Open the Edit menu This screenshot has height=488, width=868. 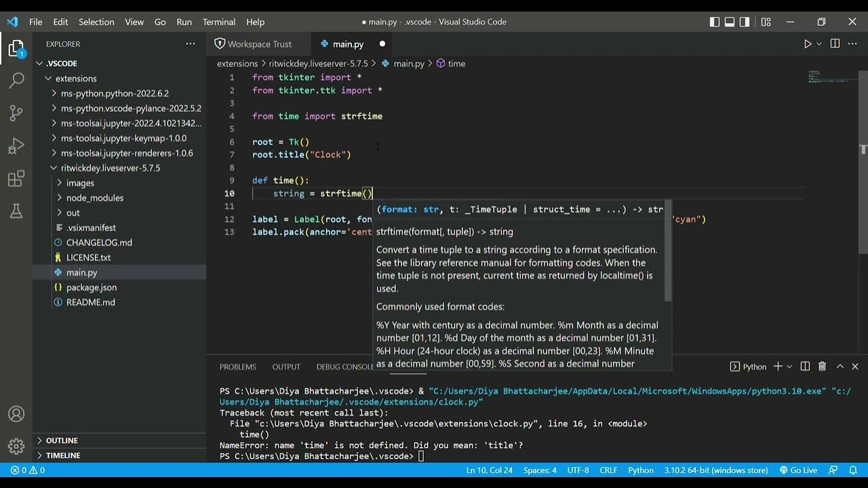(x=60, y=22)
